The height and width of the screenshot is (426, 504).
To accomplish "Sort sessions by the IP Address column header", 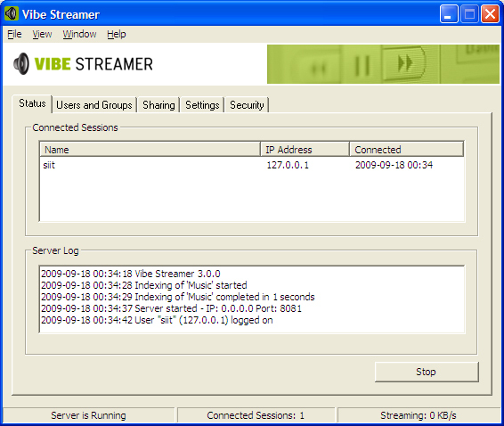I will pyautogui.click(x=305, y=150).
